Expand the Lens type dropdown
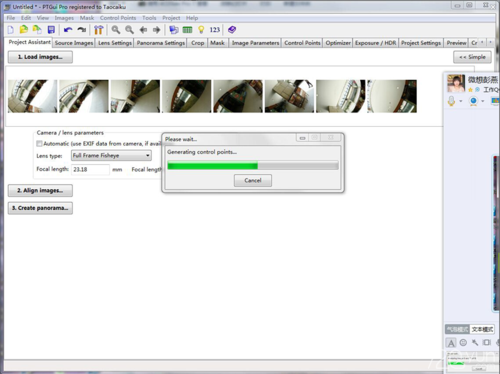The height and width of the screenshot is (374, 500). (111, 156)
